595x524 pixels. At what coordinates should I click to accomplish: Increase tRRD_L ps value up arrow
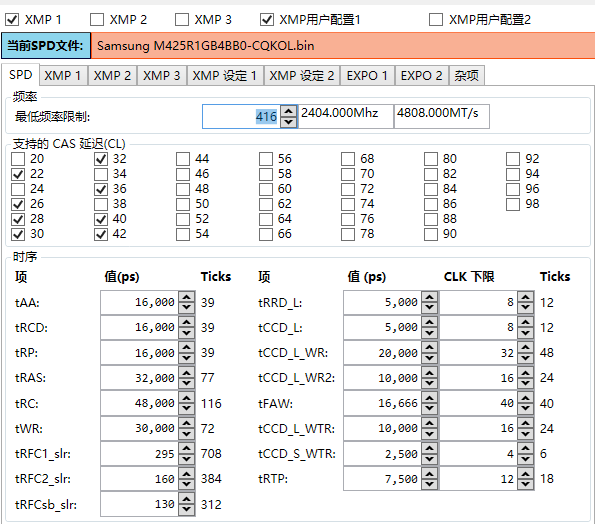pyautogui.click(x=430, y=297)
